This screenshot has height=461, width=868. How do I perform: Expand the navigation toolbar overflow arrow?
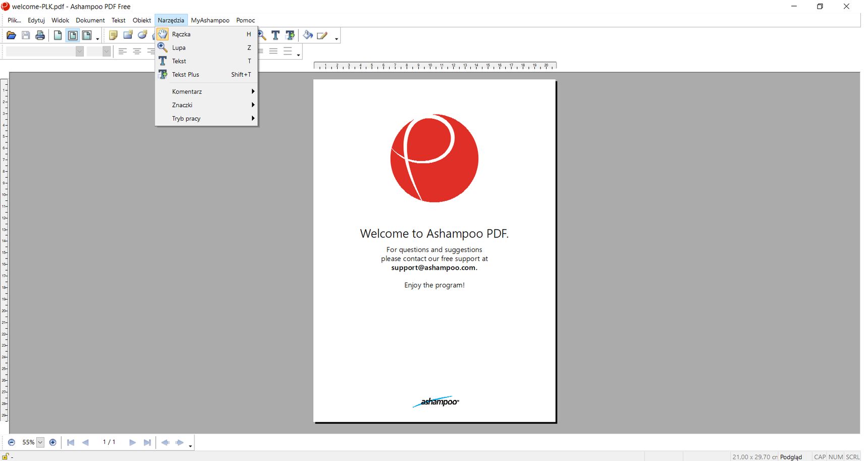[190, 446]
